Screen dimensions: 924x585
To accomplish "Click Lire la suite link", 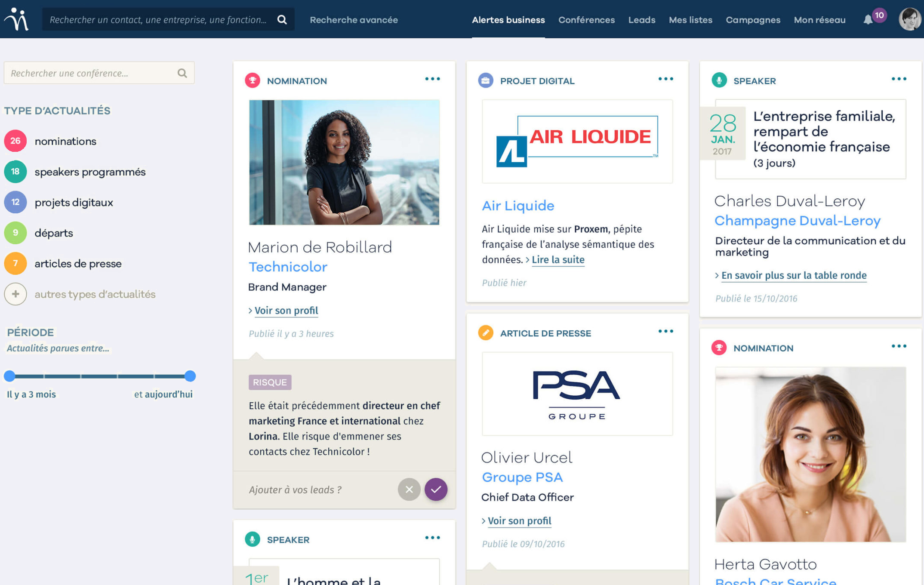I will 558,260.
